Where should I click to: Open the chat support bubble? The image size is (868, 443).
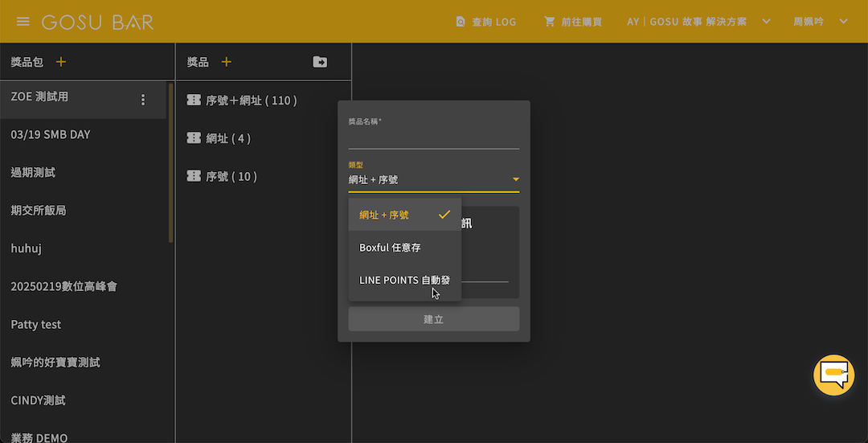(833, 375)
